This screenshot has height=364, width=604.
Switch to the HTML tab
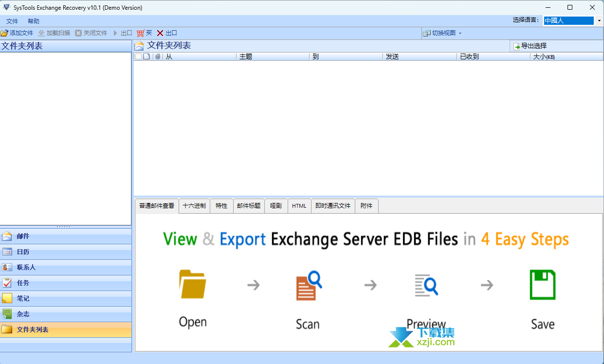(299, 206)
